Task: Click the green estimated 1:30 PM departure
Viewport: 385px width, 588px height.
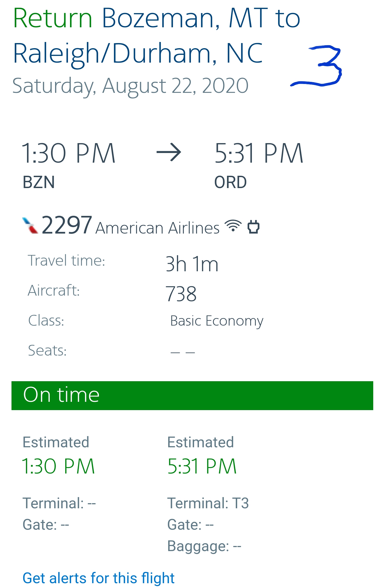Action: [58, 466]
